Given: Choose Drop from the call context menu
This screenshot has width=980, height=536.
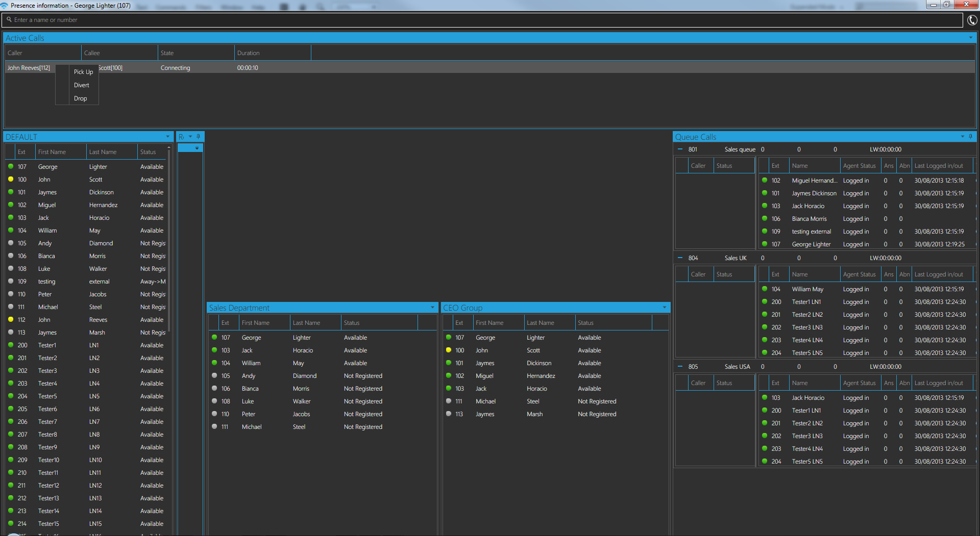Looking at the screenshot, I should tap(81, 98).
